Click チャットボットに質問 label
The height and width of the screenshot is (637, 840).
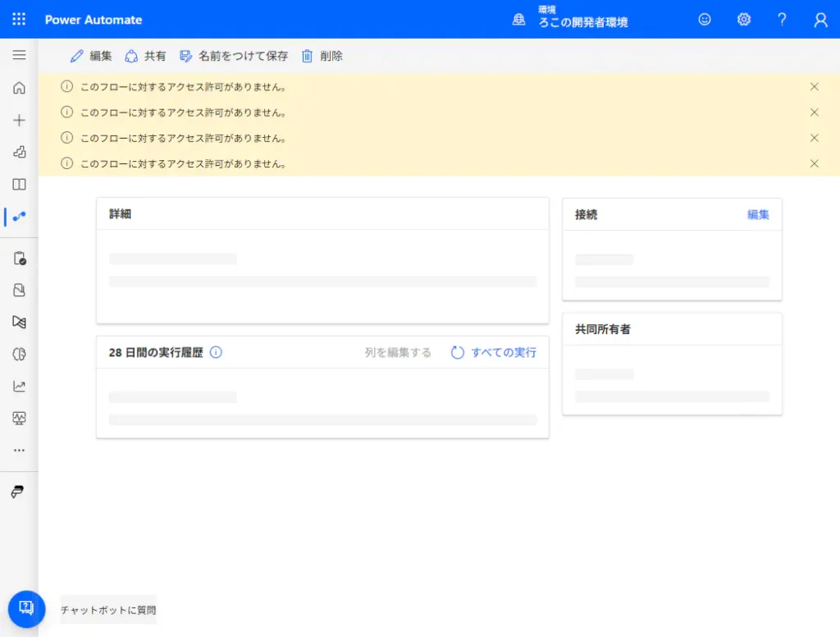(x=108, y=610)
